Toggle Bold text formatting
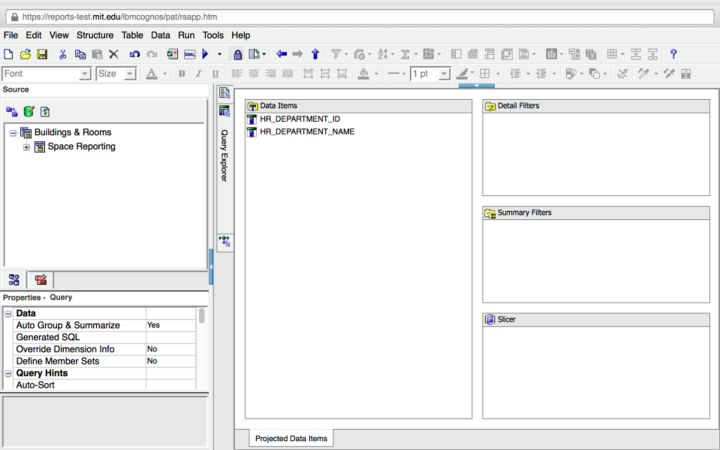The height and width of the screenshot is (450, 720). [182, 74]
